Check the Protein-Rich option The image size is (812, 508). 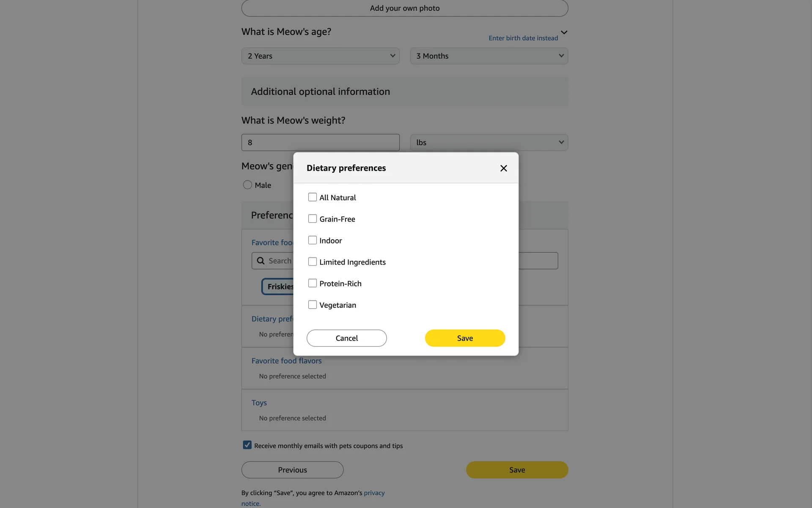pyautogui.click(x=313, y=283)
